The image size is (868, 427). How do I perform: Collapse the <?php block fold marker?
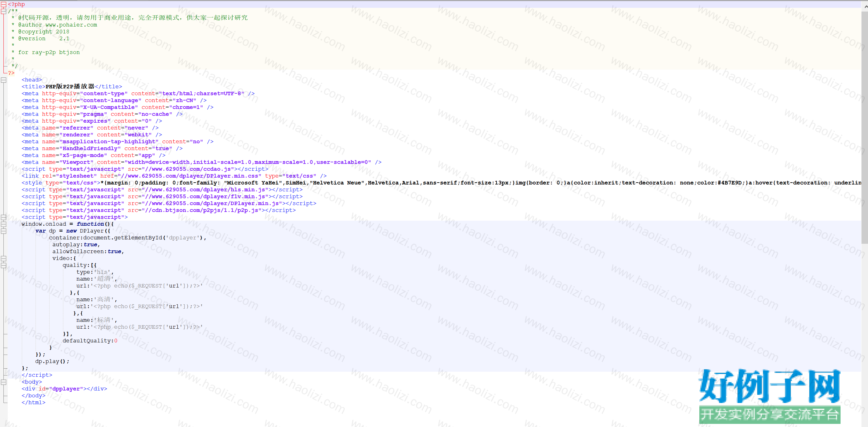click(x=4, y=4)
